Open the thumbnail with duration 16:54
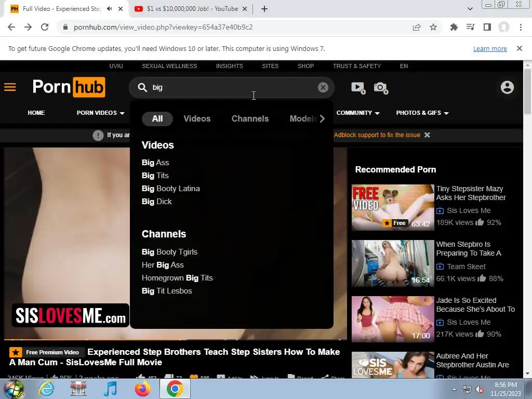The height and width of the screenshot is (399, 532). click(x=393, y=263)
